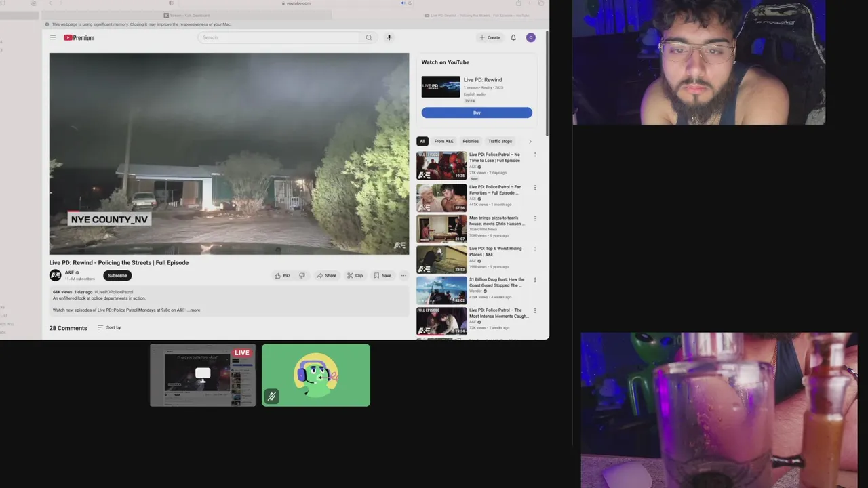Open Live PD: Rewind show thumbnail
Screen dimensions: 868x488
click(441, 87)
